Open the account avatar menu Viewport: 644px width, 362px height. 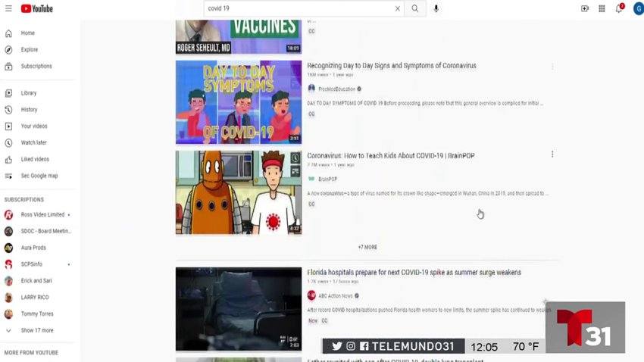click(639, 8)
